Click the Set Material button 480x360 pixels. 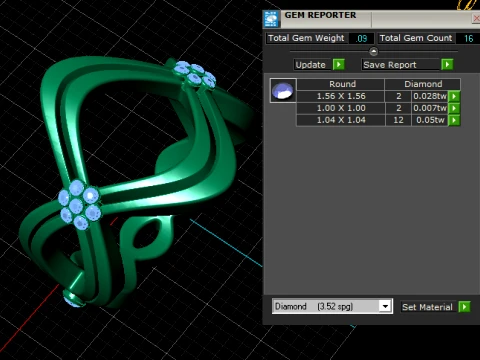[x=429, y=307]
